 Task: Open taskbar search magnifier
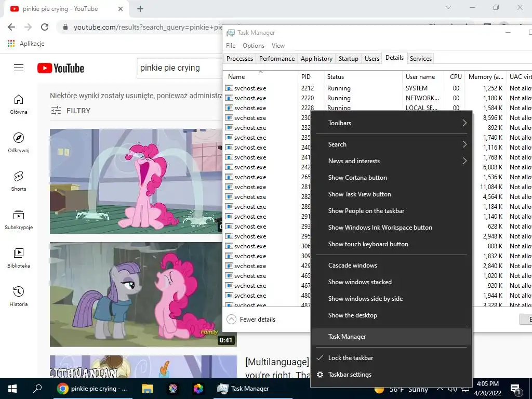tap(37, 389)
